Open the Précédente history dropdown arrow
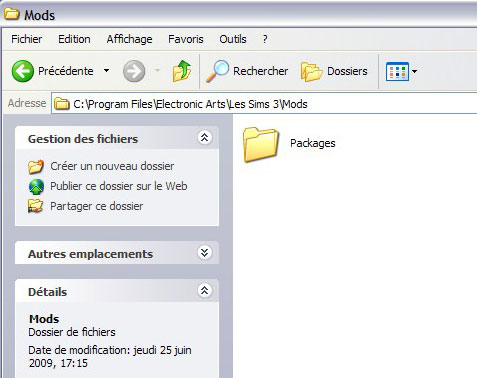 (x=106, y=71)
